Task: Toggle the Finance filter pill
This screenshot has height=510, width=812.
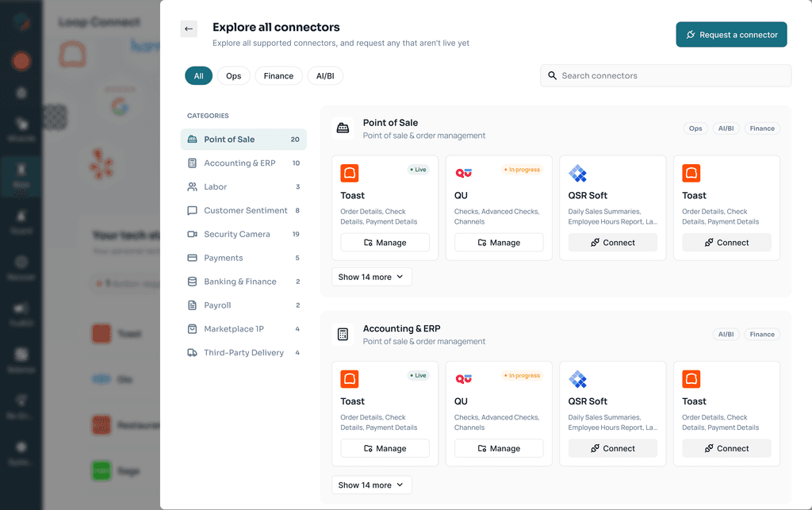Action: (278, 75)
